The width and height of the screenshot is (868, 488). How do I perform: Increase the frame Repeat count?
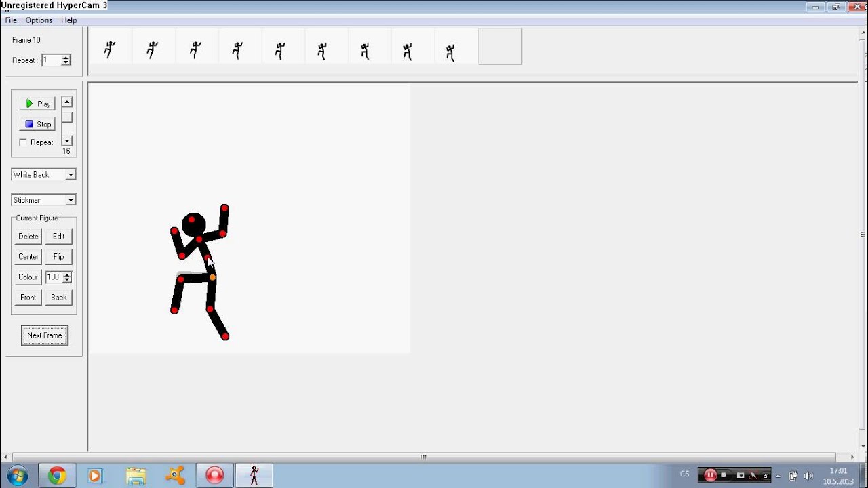(x=66, y=58)
